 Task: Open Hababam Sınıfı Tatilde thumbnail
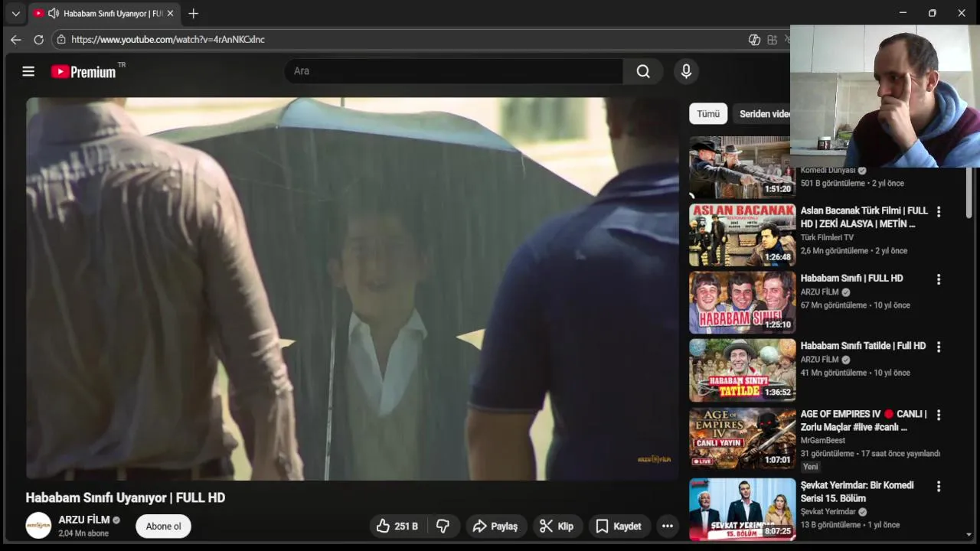coord(742,370)
